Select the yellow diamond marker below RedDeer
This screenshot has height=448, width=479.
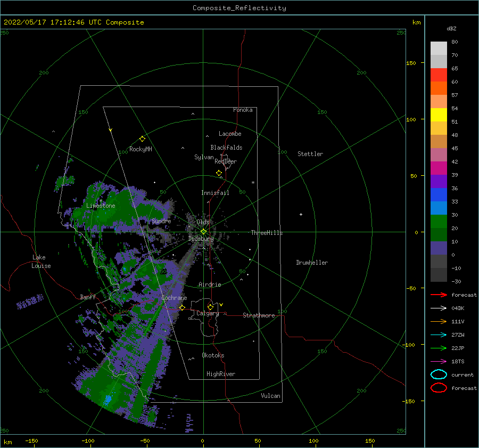click(219, 173)
